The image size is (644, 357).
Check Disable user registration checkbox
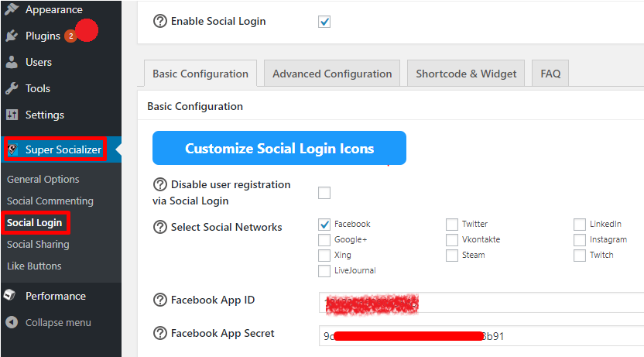(x=324, y=193)
